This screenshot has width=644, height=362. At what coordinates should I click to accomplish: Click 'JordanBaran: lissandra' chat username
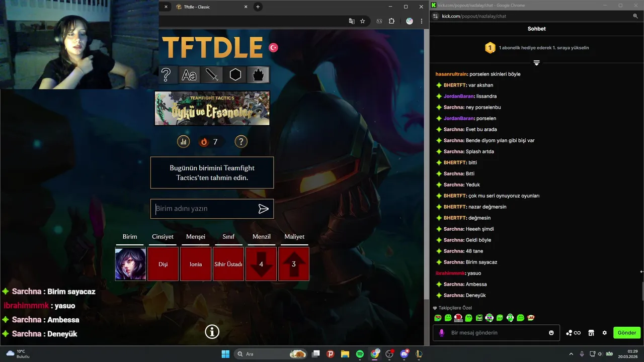tap(458, 96)
